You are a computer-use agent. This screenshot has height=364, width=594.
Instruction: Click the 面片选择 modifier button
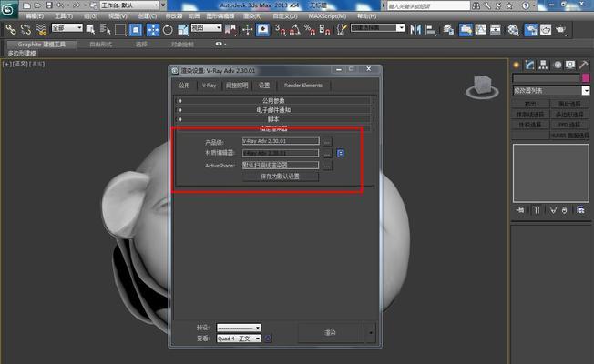(569, 104)
